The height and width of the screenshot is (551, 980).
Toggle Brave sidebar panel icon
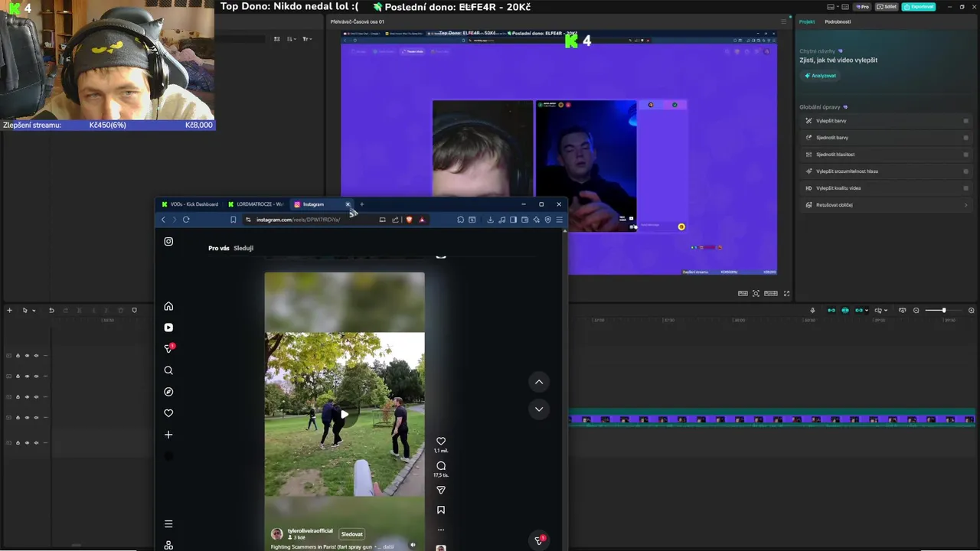point(513,220)
